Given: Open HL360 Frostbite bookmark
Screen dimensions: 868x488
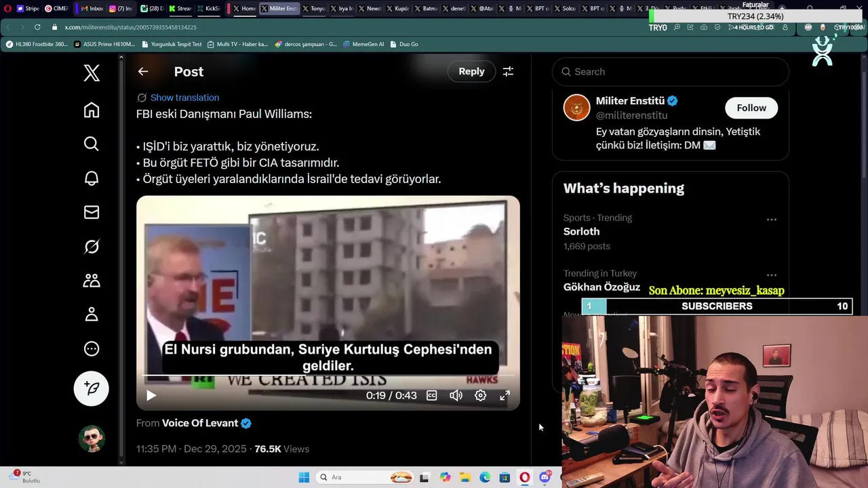Looking at the screenshot, I should (37, 44).
